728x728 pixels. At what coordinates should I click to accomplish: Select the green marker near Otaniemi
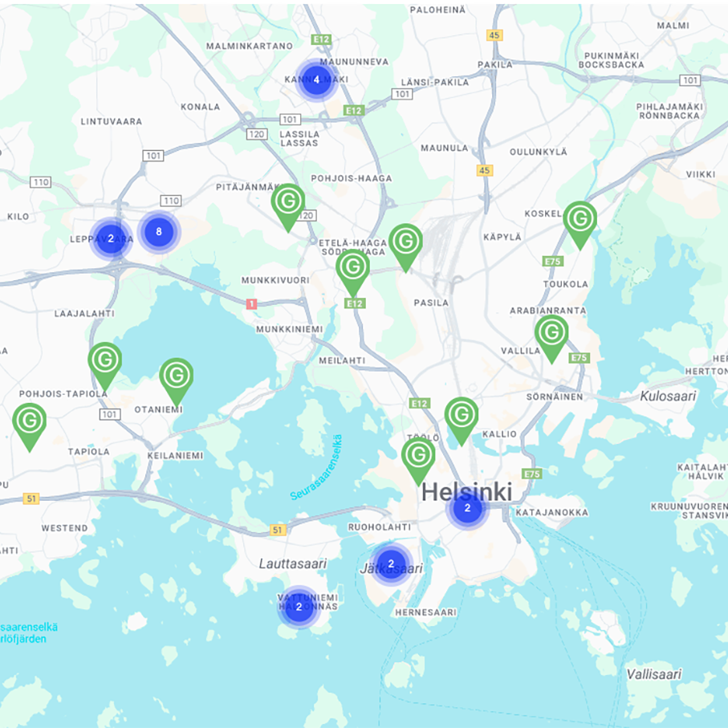[177, 375]
